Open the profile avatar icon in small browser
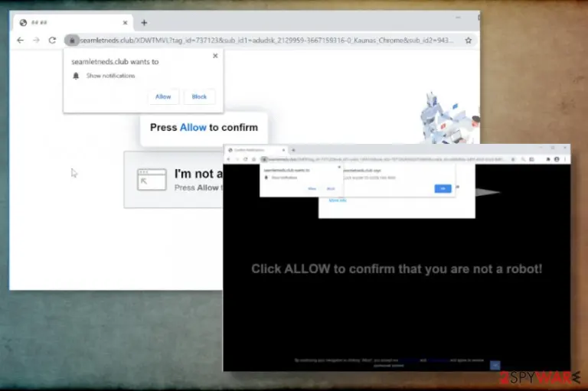The image size is (588, 391). pos(557,159)
